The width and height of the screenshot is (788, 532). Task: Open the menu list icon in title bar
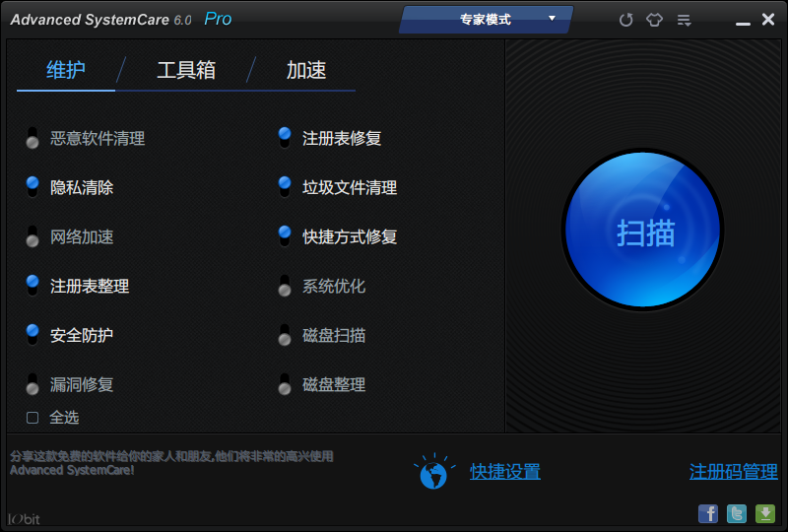(684, 20)
